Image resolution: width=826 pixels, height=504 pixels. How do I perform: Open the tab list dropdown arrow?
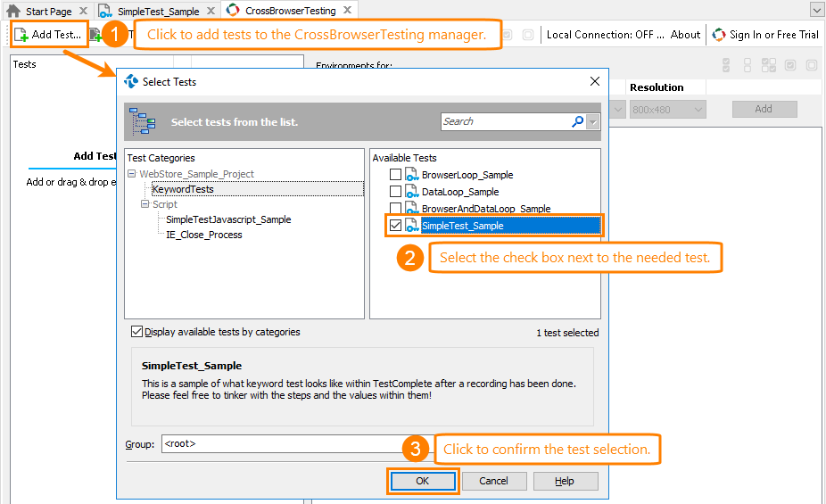tap(816, 10)
